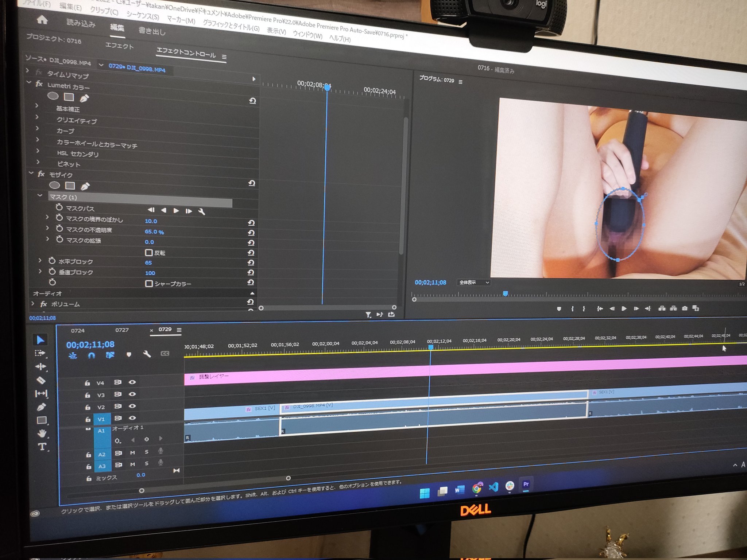The height and width of the screenshot is (560, 747).
Task: Choose the Razor tool
Action: [x=41, y=380]
